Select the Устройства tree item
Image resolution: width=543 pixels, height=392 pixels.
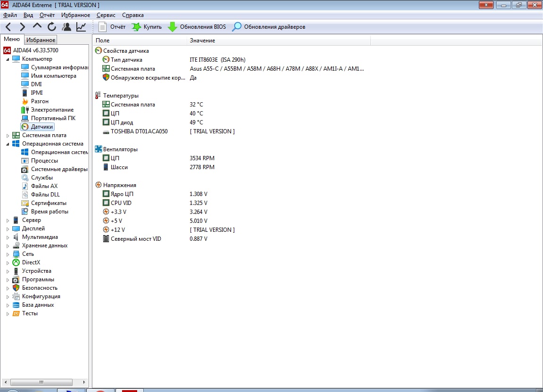(x=32, y=271)
